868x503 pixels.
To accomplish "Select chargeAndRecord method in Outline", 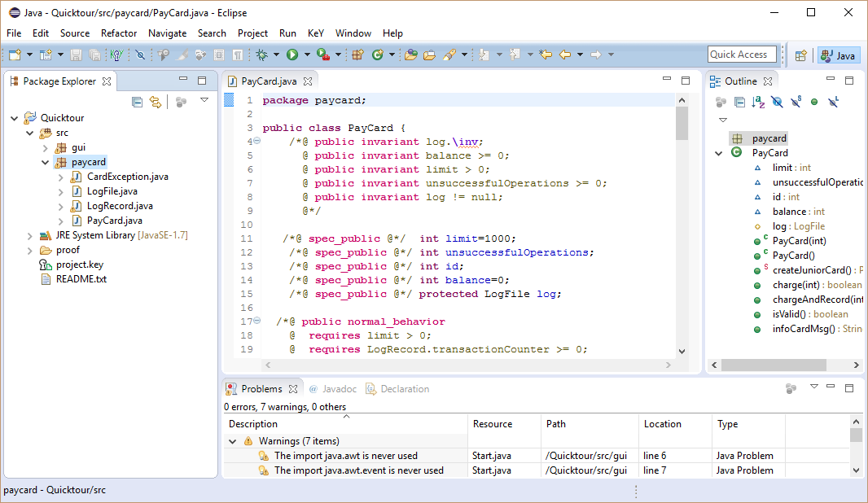I will coord(817,300).
